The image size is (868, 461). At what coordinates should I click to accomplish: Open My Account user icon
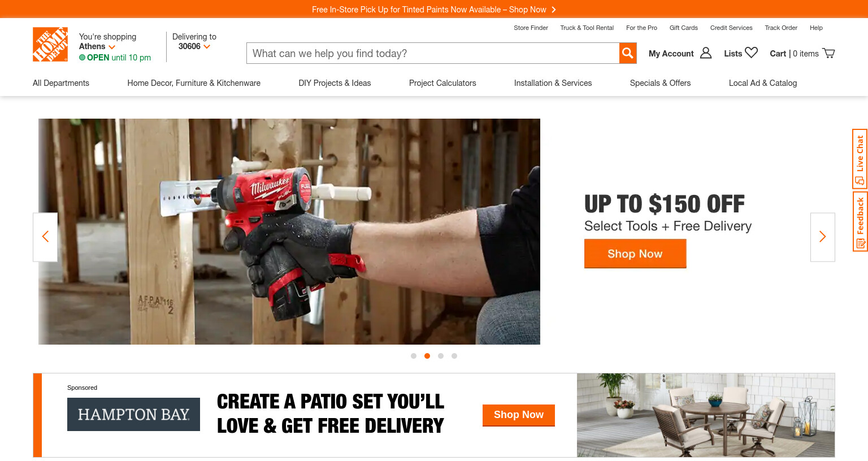(x=706, y=53)
